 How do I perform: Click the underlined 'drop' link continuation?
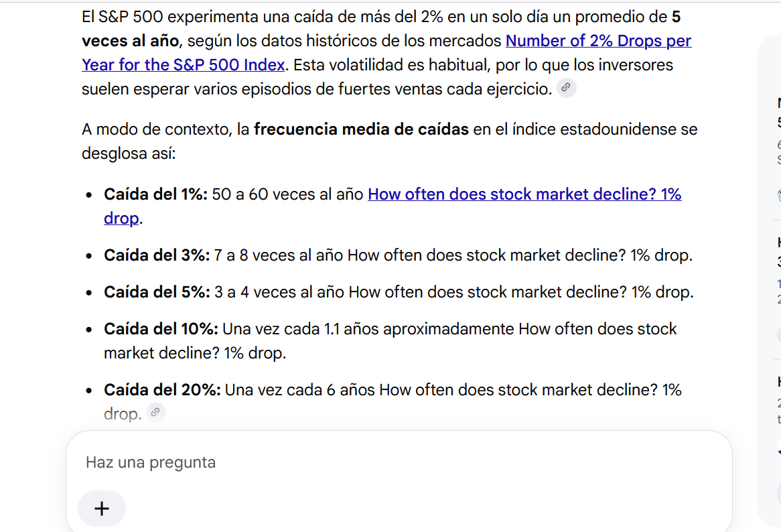point(121,218)
